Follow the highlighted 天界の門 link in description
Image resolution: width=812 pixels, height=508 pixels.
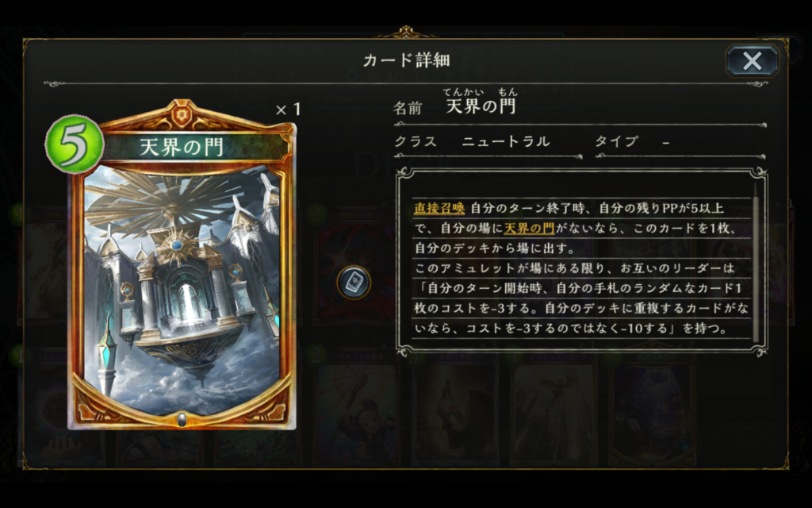(529, 228)
